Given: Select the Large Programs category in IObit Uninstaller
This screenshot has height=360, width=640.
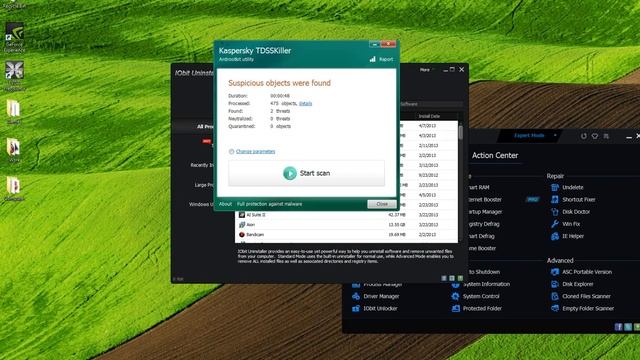Looking at the screenshot, I should (x=204, y=185).
